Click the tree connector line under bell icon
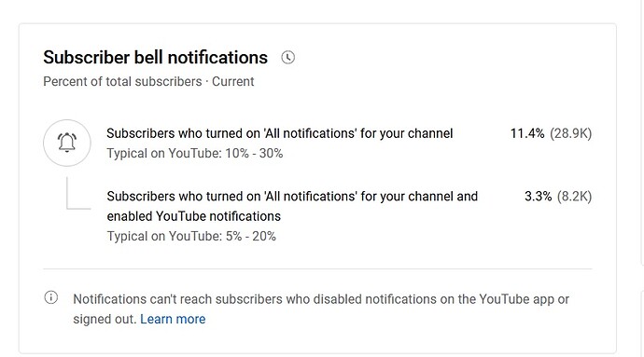 click(x=78, y=193)
